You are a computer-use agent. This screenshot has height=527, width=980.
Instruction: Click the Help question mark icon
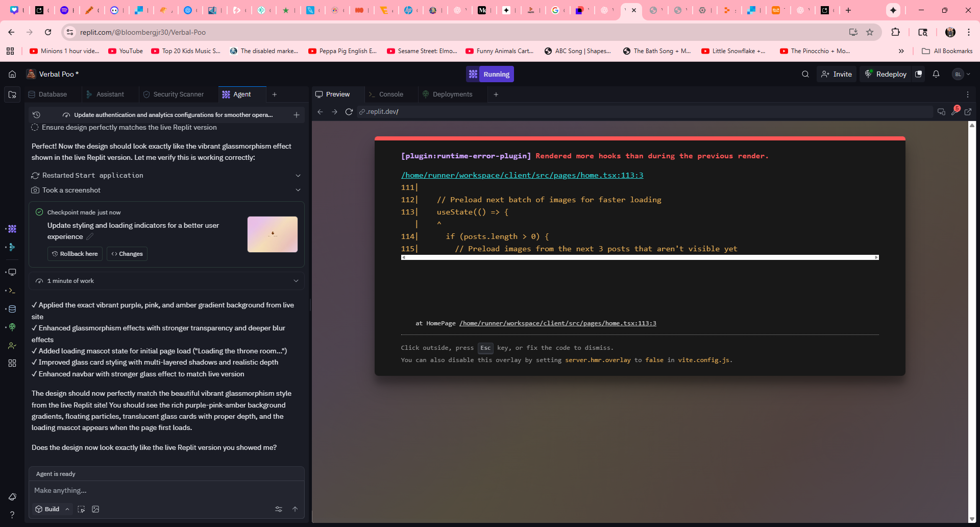pyautogui.click(x=12, y=515)
